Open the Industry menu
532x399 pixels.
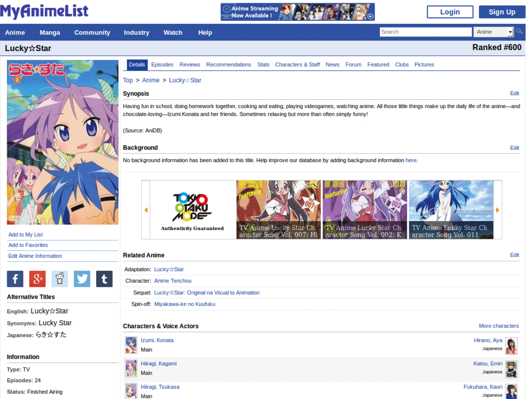[136, 32]
